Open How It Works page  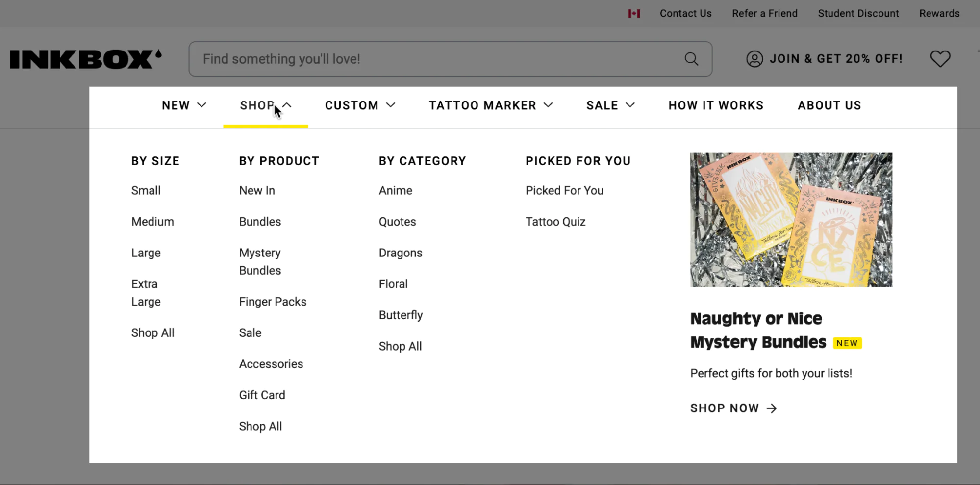click(716, 105)
